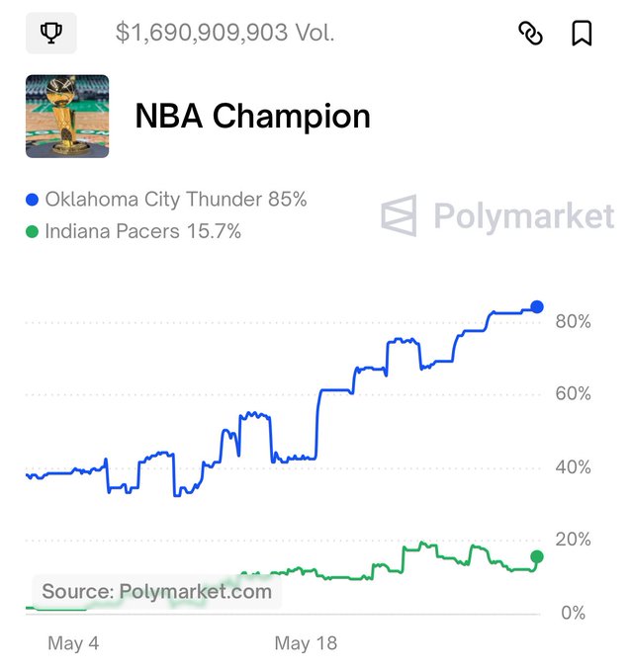This screenshot has width=630, height=672.
Task: Click the May 18 date axis label
Action: [306, 643]
